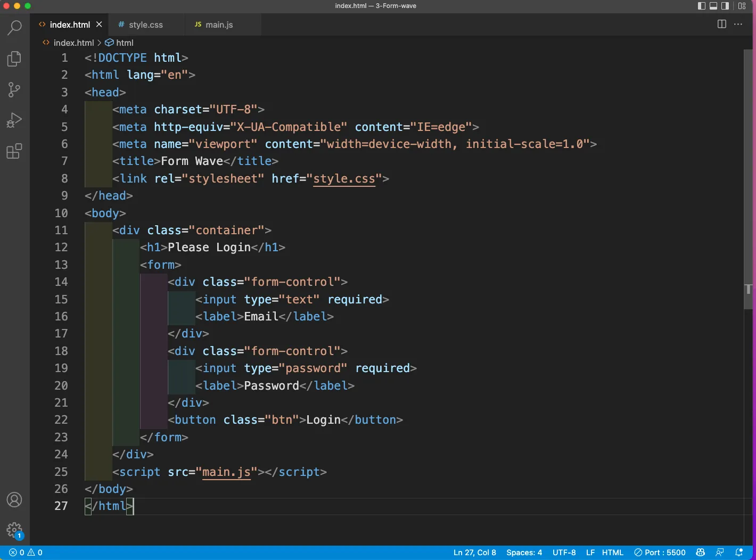Click the "btn" class value

click(282, 419)
